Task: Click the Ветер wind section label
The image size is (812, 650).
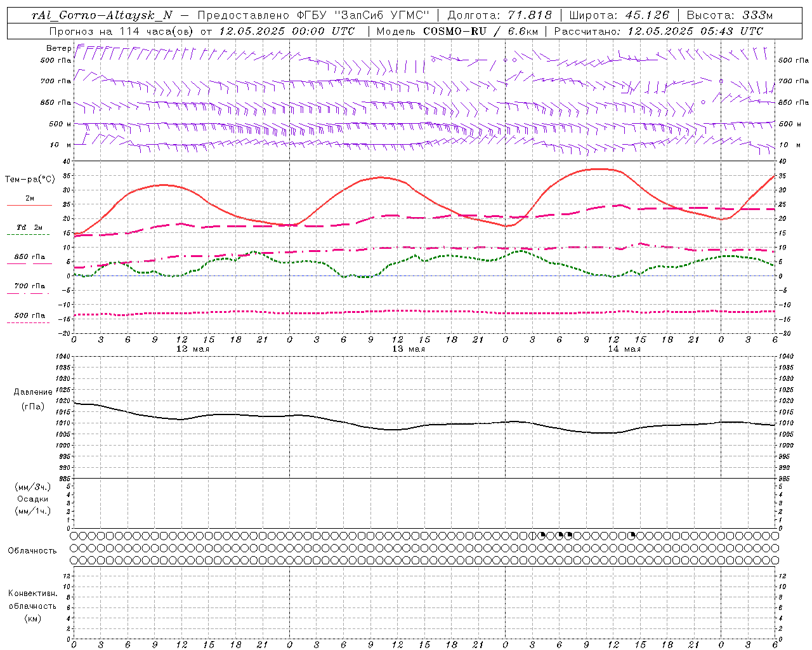Action: pos(58,48)
